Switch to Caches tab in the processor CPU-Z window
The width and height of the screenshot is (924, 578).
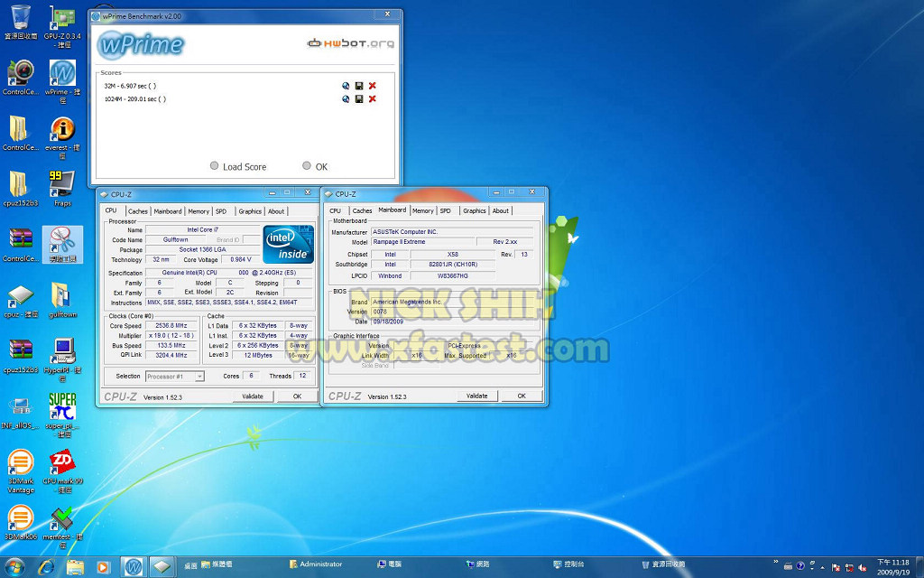[138, 211]
